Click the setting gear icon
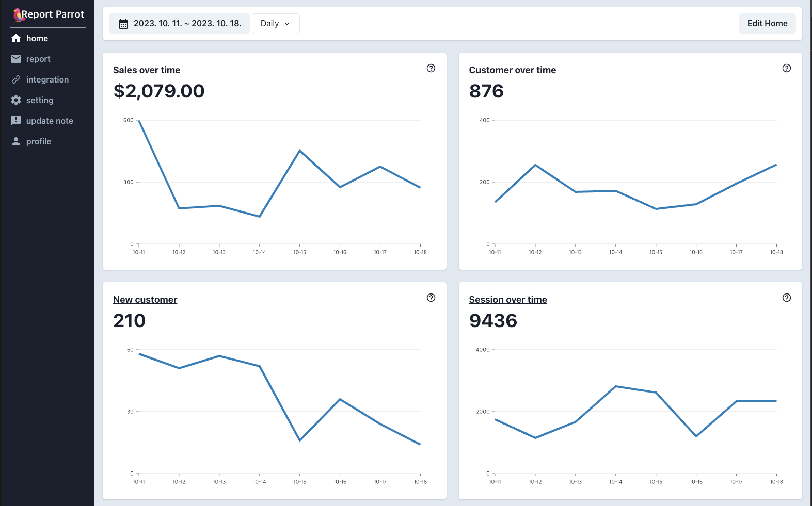 (x=16, y=100)
